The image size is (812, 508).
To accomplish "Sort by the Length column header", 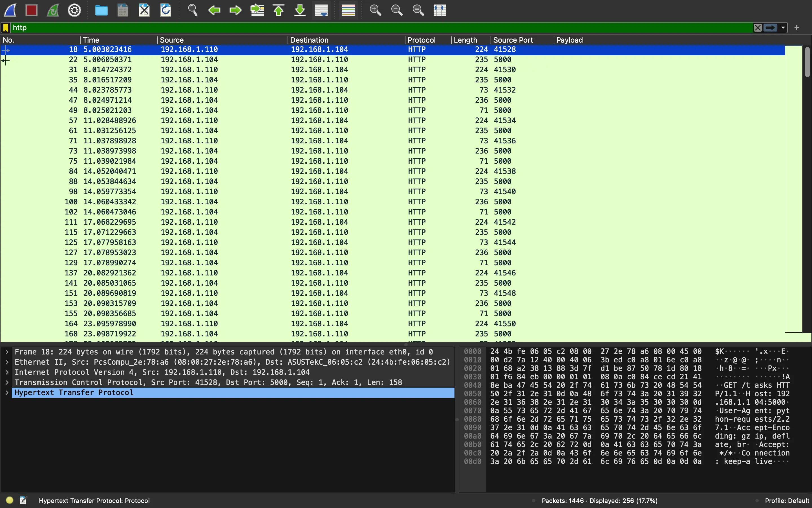I will coord(471,40).
